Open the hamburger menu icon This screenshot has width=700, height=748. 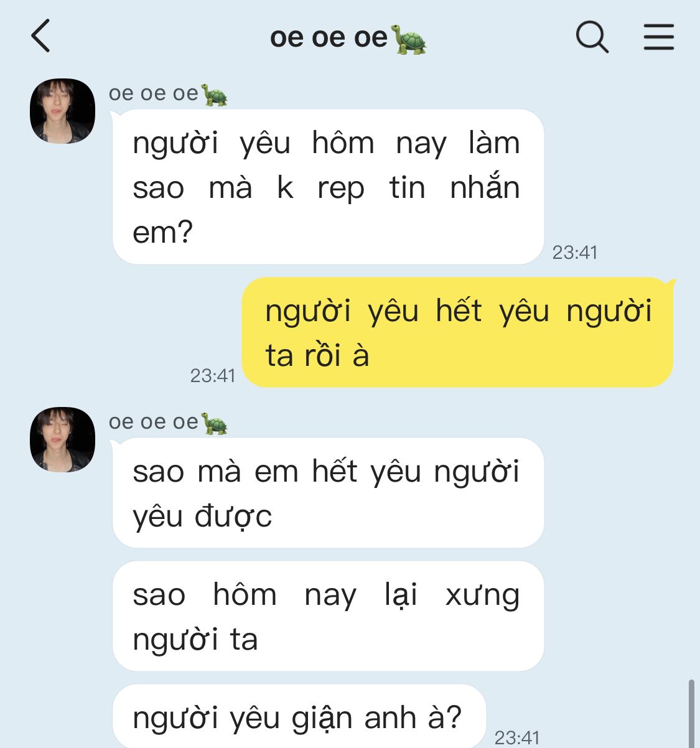click(658, 37)
